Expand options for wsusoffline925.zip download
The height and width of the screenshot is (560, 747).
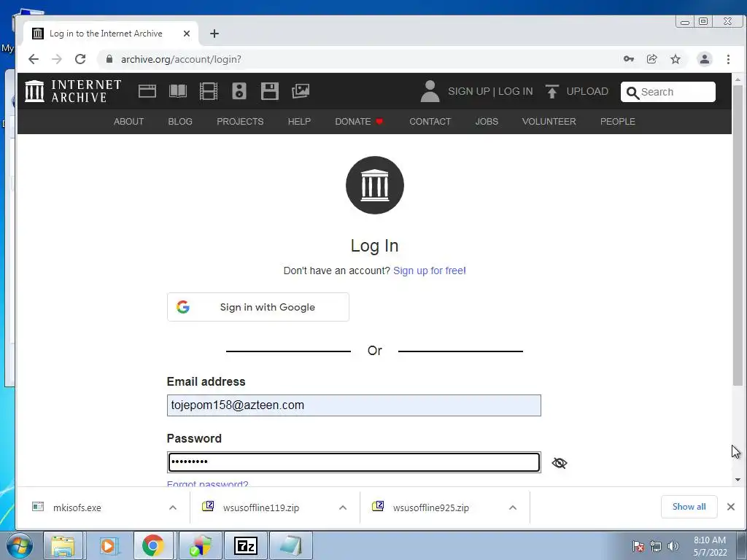tap(513, 507)
